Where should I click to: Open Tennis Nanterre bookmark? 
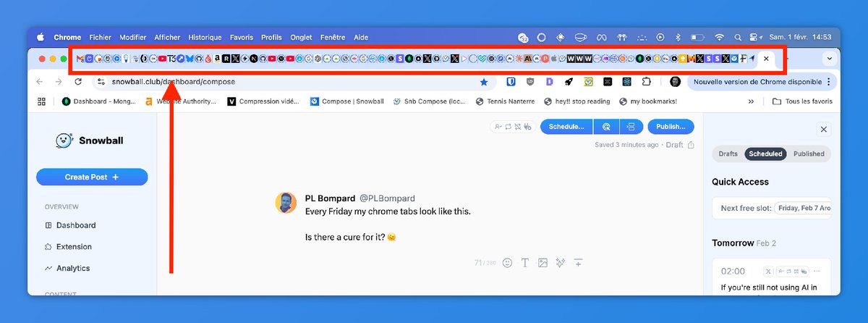(x=506, y=101)
